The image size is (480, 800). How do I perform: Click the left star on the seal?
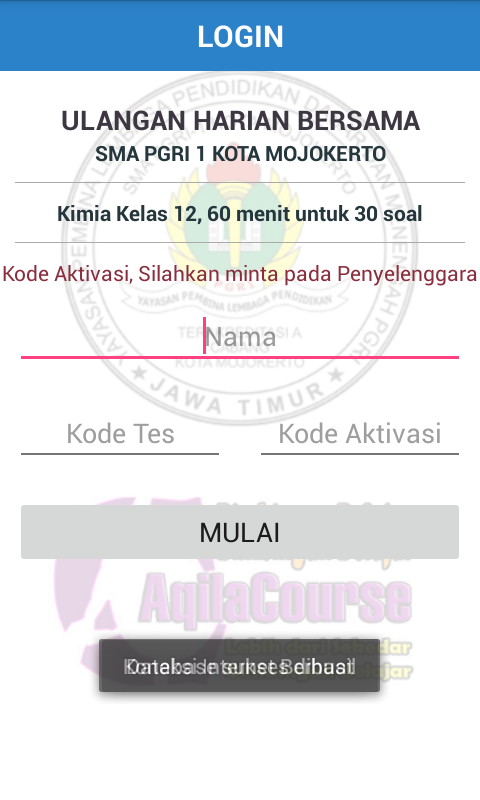[139, 372]
